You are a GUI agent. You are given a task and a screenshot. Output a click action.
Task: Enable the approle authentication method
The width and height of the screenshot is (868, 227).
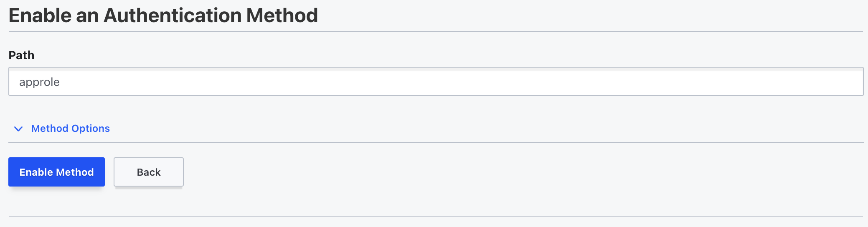(x=56, y=172)
